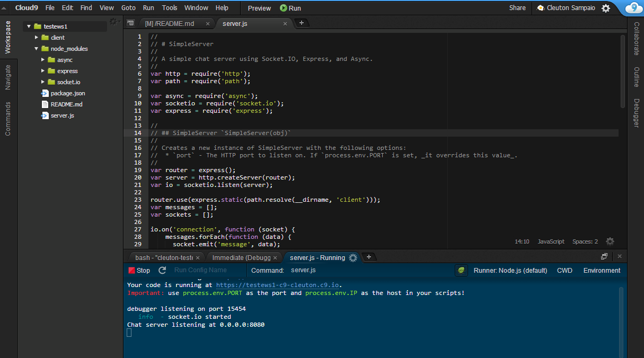The height and width of the screenshot is (358, 644).
Task: Open the Find menu
Action: [x=86, y=8]
